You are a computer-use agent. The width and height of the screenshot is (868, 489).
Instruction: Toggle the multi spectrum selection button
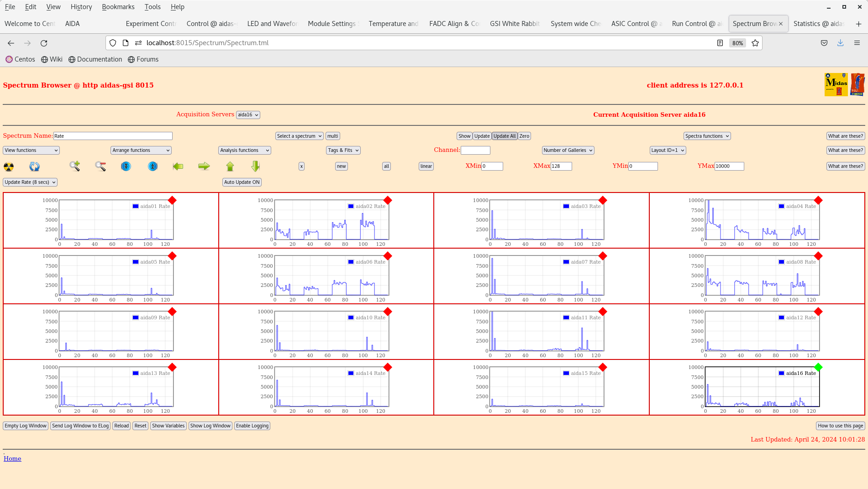332,135
